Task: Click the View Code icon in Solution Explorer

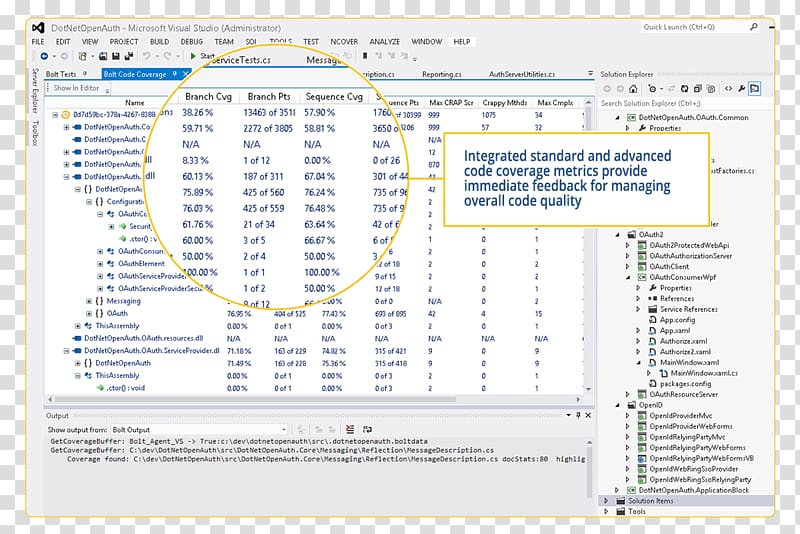Action: [x=728, y=89]
